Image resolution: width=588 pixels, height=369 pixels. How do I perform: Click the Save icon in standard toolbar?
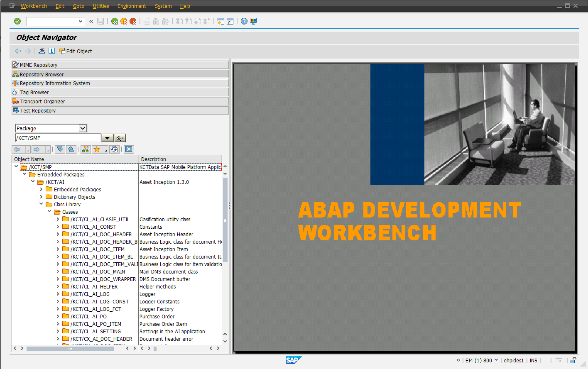coord(100,21)
